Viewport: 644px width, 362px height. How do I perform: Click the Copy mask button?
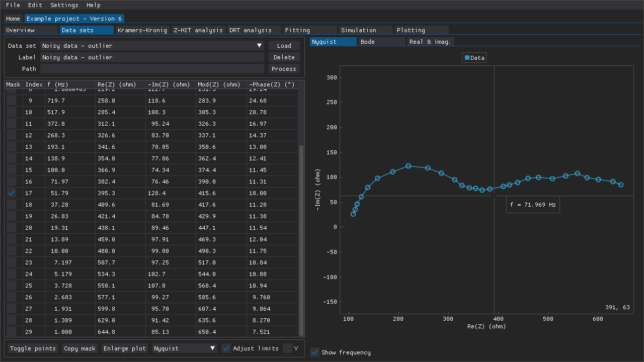[x=79, y=348]
